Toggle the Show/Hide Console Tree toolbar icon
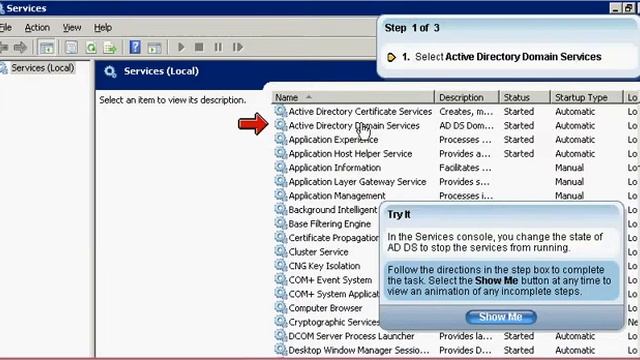The height and width of the screenshot is (360, 640). [47, 47]
